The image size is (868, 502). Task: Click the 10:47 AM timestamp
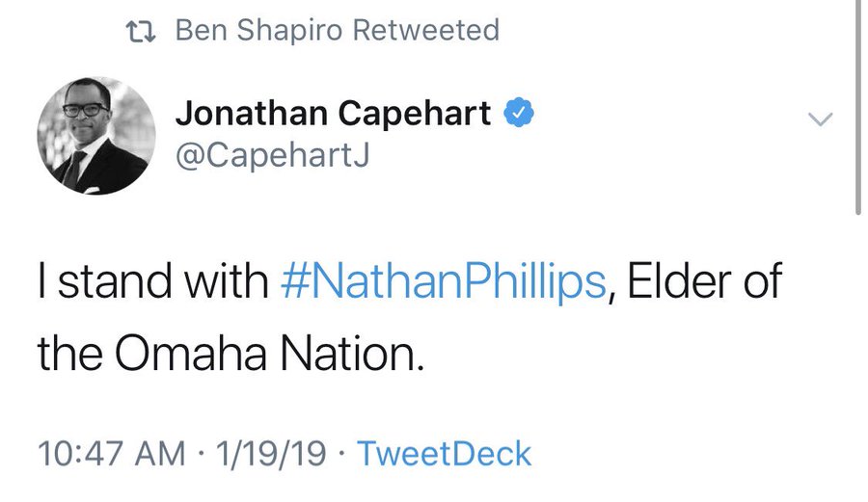(x=111, y=454)
